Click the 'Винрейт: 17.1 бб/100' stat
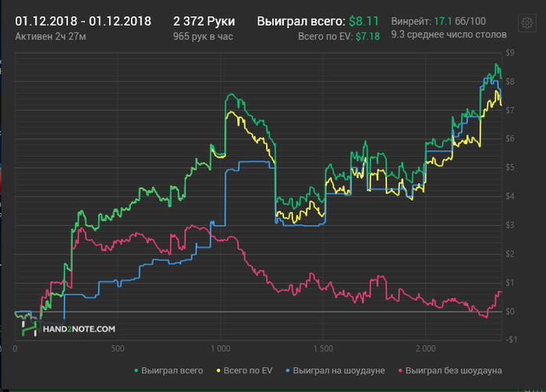The height and width of the screenshot is (392, 546). click(x=438, y=21)
